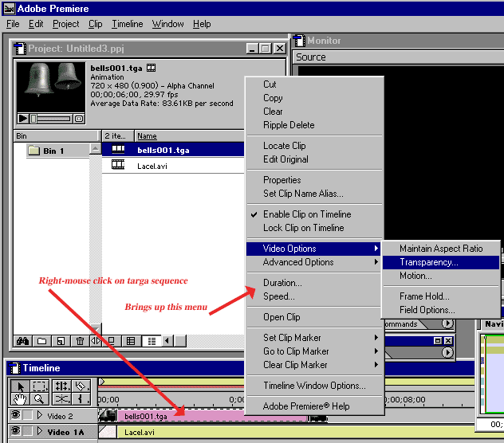Choose Motion... from the submenu

[x=441, y=276]
